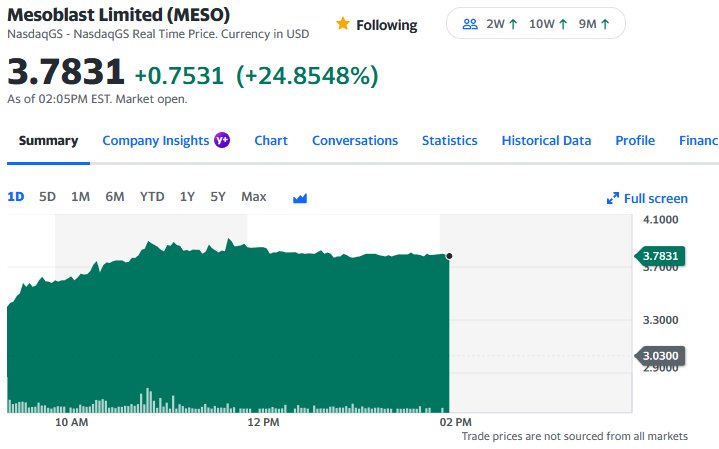Click the Full screen expand arrows icon
This screenshot has height=449, width=719.
pos(613,199)
